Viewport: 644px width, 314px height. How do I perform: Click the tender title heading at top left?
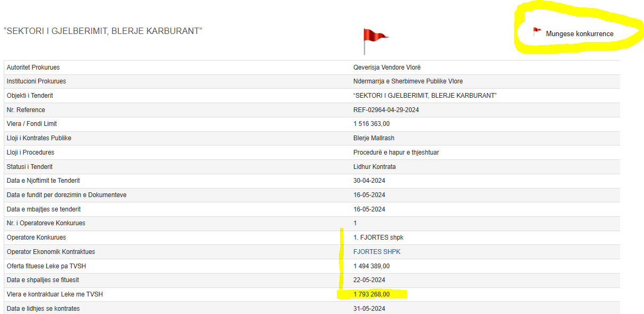(x=103, y=31)
